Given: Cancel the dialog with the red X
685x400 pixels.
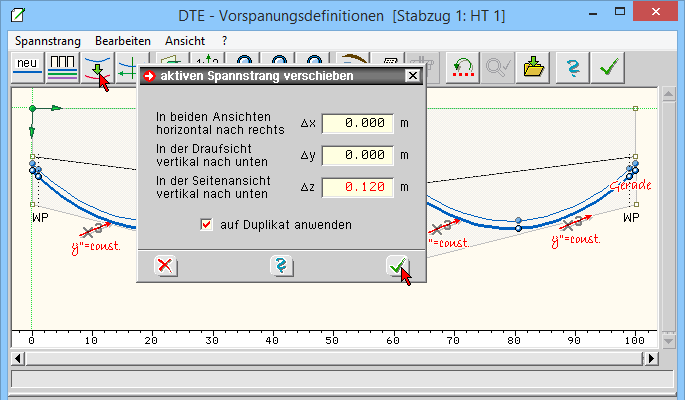Looking at the screenshot, I should click(165, 265).
